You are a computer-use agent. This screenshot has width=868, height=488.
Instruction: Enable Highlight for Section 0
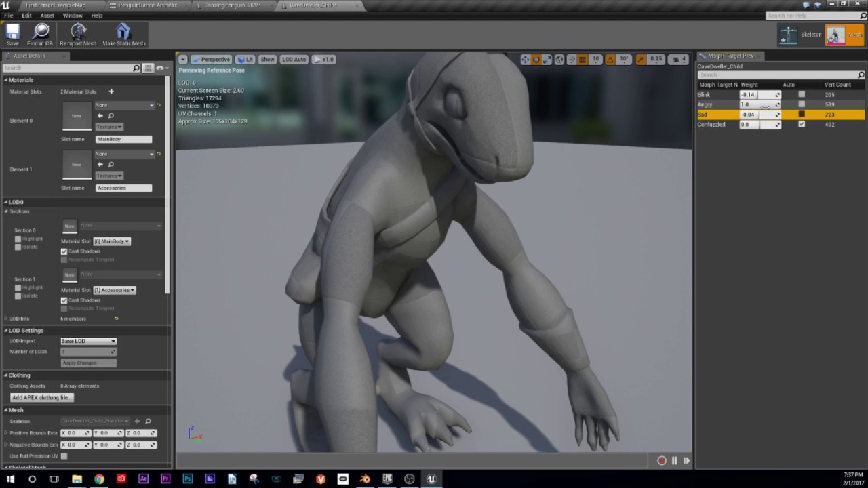click(18, 239)
